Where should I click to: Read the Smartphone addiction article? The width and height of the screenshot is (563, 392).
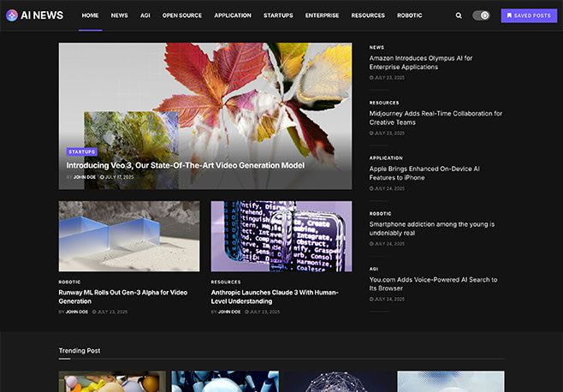(x=432, y=229)
